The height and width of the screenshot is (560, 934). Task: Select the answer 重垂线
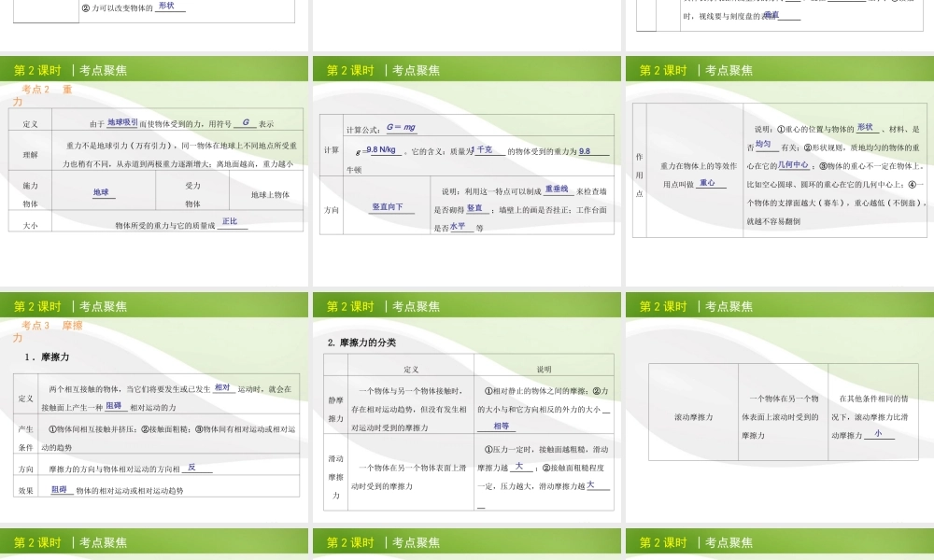[557, 189]
